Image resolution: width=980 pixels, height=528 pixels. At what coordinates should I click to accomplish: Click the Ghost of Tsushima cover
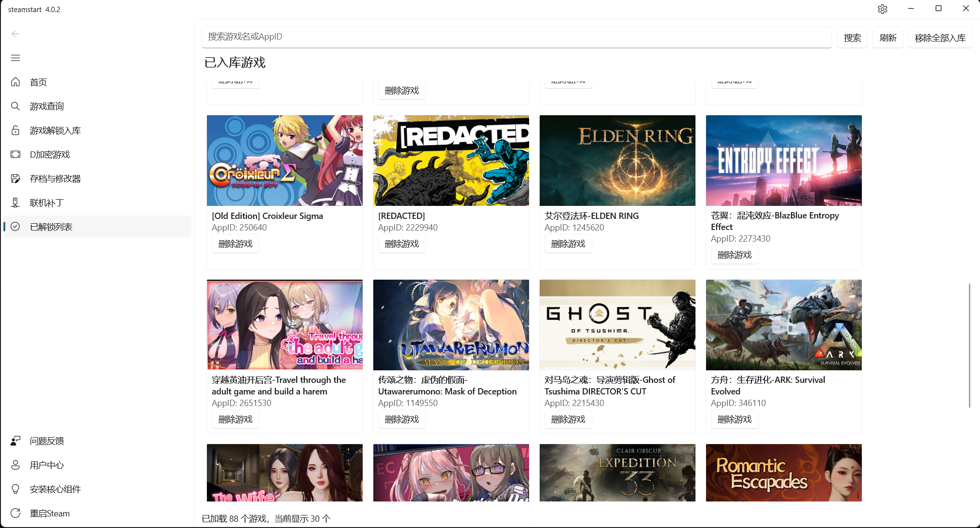click(617, 325)
